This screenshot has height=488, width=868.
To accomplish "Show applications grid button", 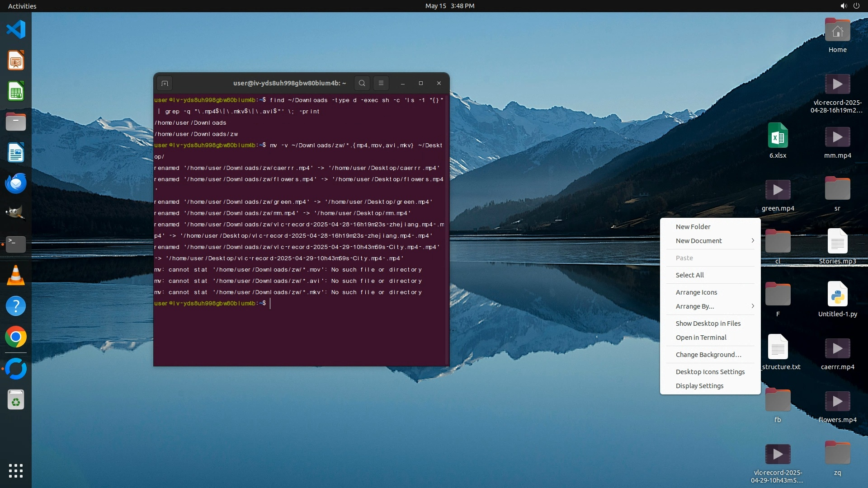I will coord(16,471).
